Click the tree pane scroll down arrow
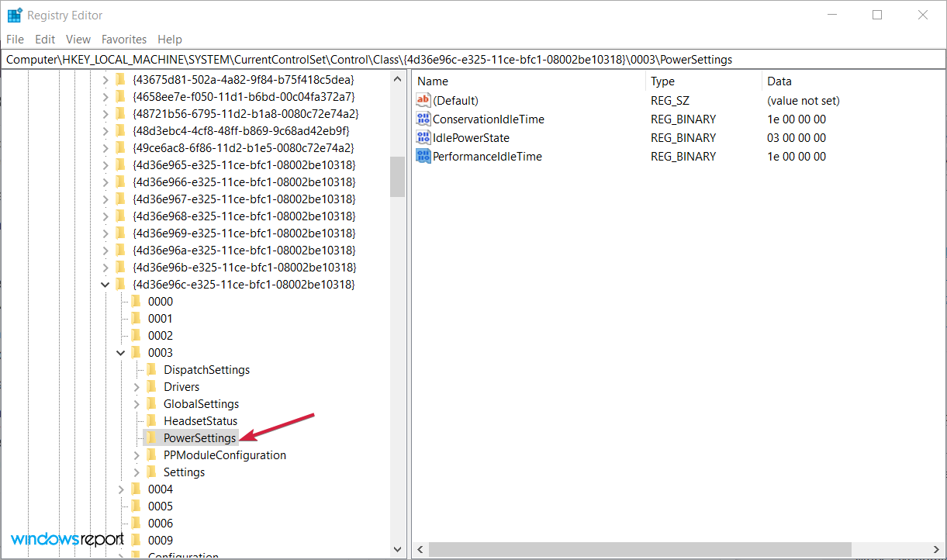This screenshot has width=947, height=560. pos(398,549)
